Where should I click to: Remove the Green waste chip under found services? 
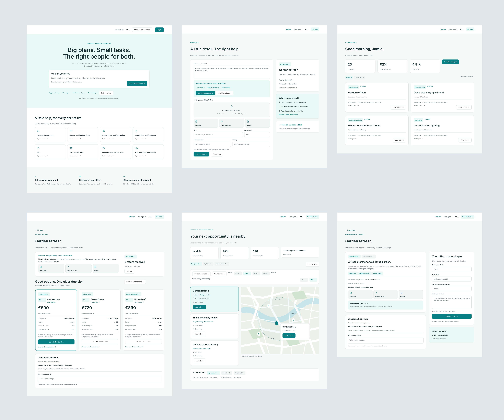click(231, 88)
